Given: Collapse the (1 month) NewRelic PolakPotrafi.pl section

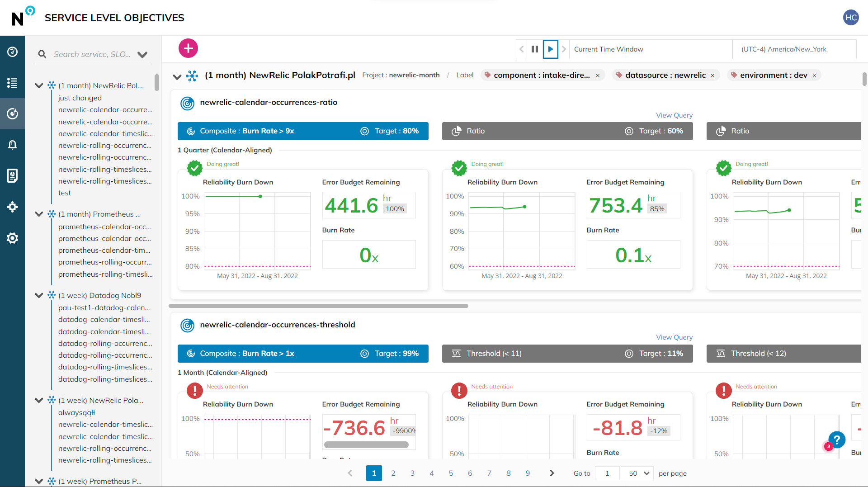Looking at the screenshot, I should pos(177,76).
